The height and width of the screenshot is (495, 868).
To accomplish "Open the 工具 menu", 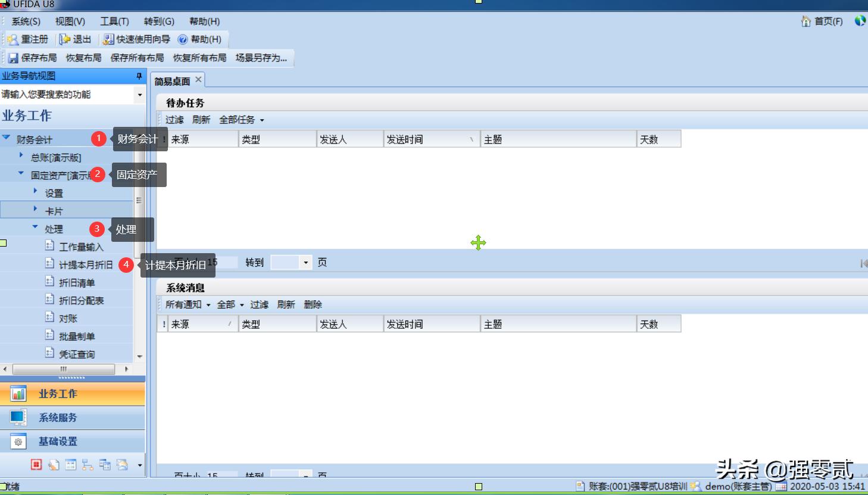I will point(114,21).
